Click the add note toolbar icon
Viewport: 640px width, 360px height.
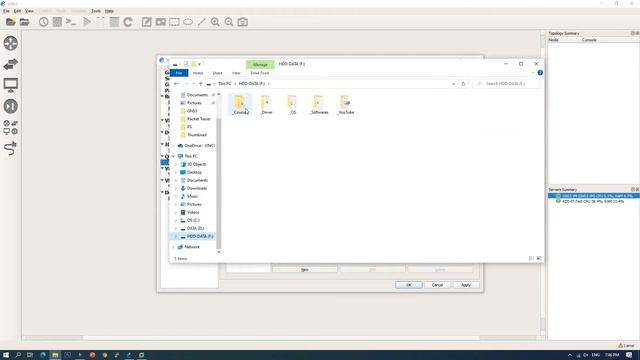pyautogui.click(x=147, y=22)
